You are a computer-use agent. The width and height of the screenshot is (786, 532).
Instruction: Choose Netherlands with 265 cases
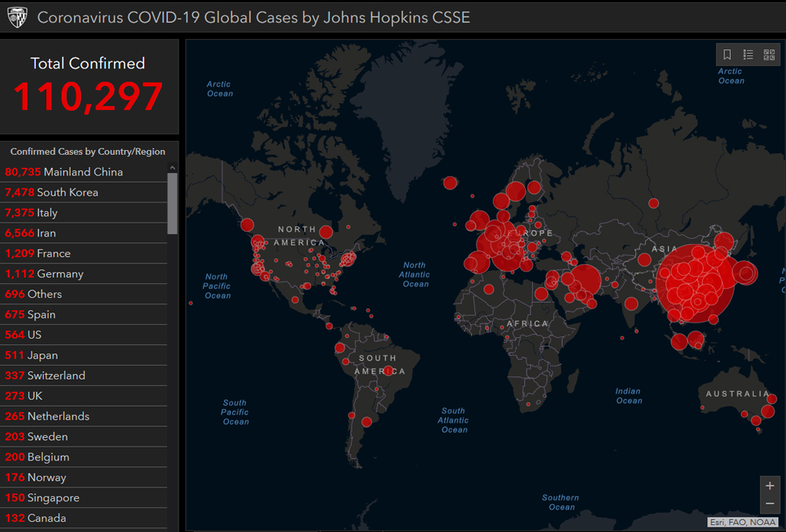[84, 417]
